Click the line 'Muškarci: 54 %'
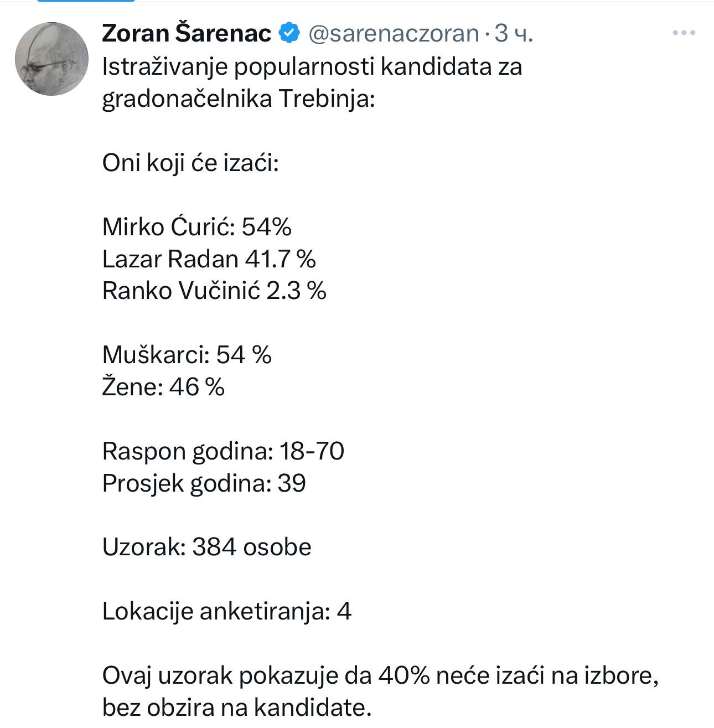This screenshot has width=714, height=728. [187, 354]
